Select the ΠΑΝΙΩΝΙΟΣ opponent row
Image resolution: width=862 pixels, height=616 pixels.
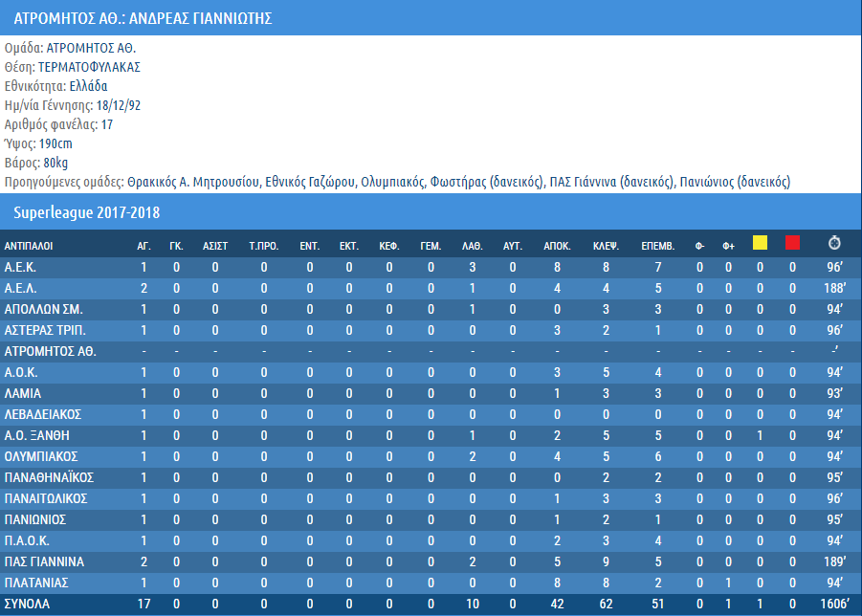[x=431, y=519]
